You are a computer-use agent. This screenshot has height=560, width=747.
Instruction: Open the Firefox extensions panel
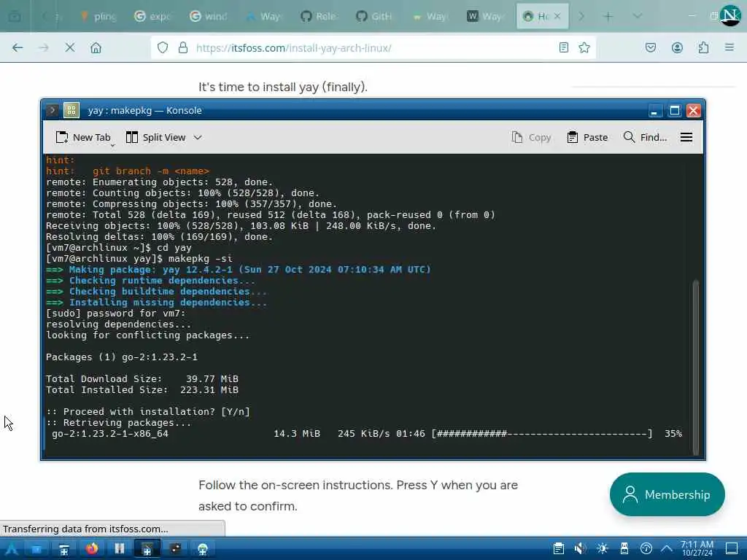point(703,47)
